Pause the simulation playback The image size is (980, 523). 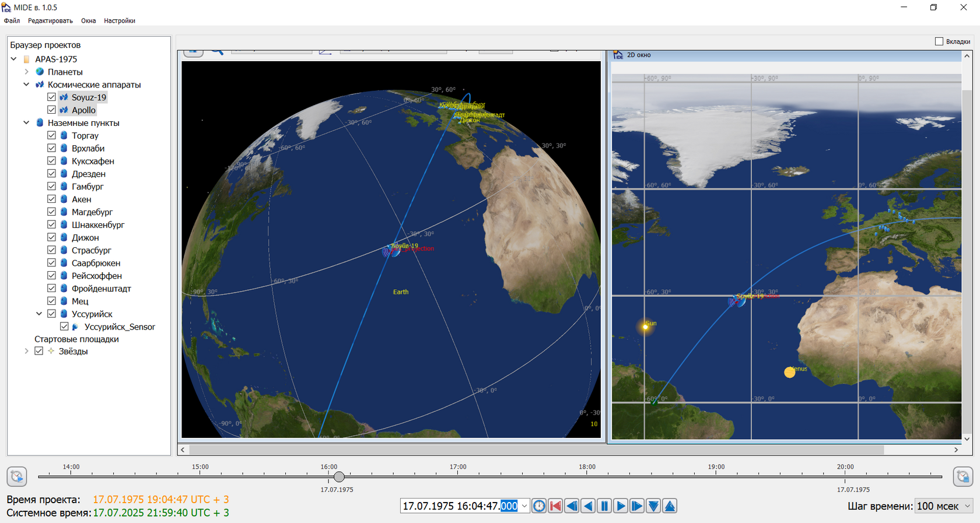pos(604,506)
